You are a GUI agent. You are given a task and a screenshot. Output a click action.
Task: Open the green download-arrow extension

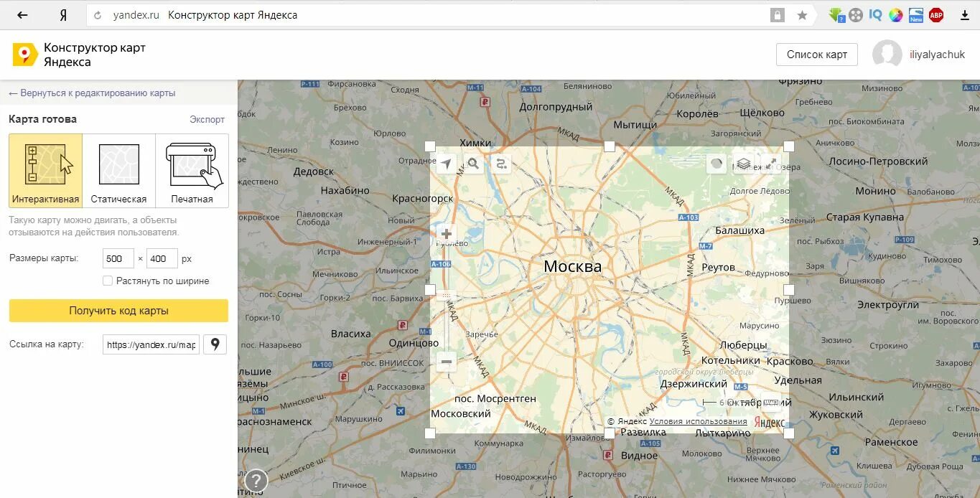(x=836, y=15)
